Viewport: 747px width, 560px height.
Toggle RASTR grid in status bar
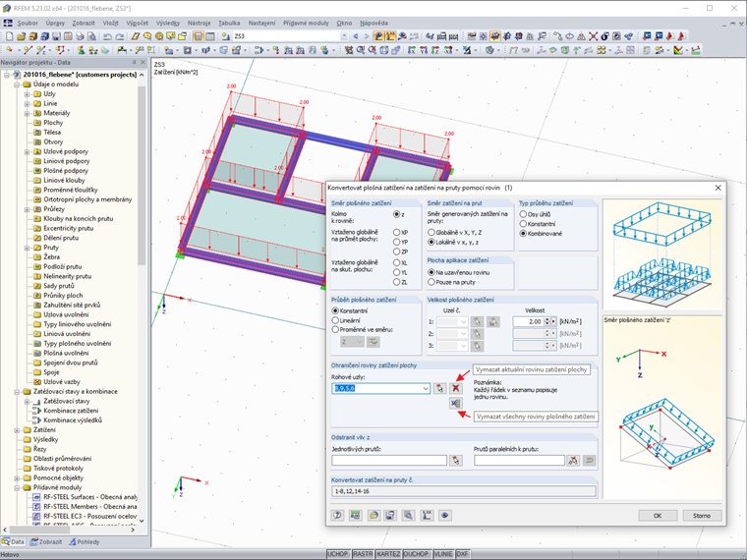click(x=363, y=554)
